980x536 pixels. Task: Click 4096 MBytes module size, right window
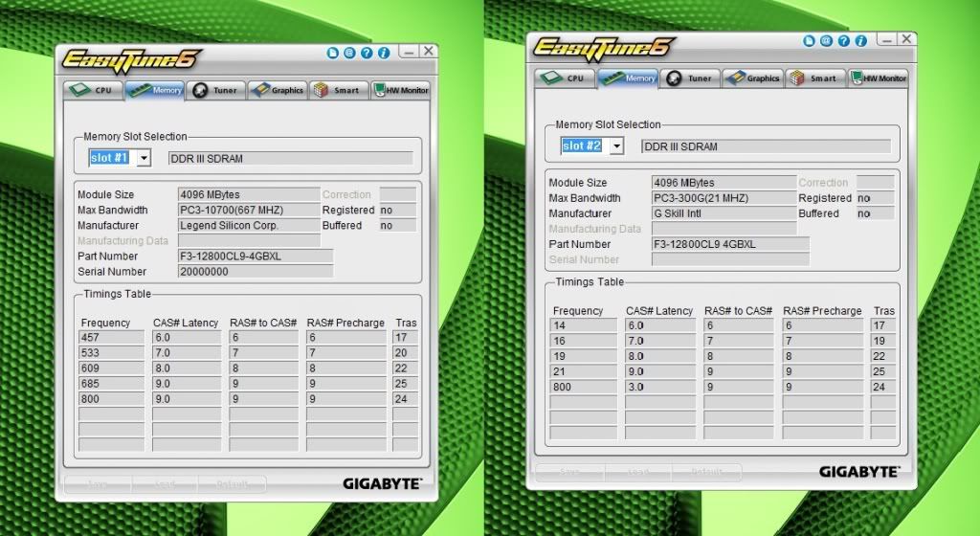[724, 183]
